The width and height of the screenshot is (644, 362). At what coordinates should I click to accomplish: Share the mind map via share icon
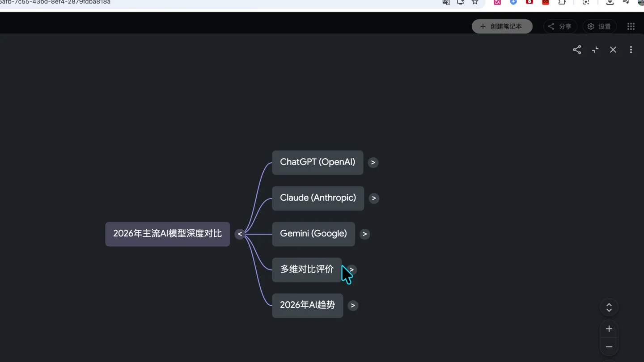coord(577,50)
